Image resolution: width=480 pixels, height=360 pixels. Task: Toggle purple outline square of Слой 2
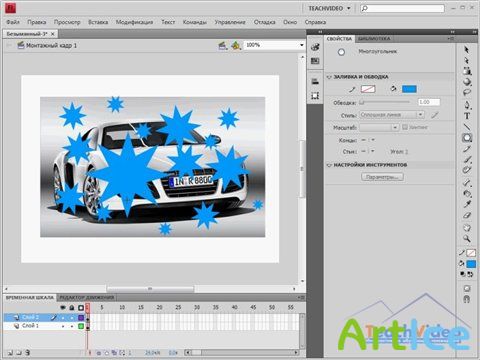(81, 318)
